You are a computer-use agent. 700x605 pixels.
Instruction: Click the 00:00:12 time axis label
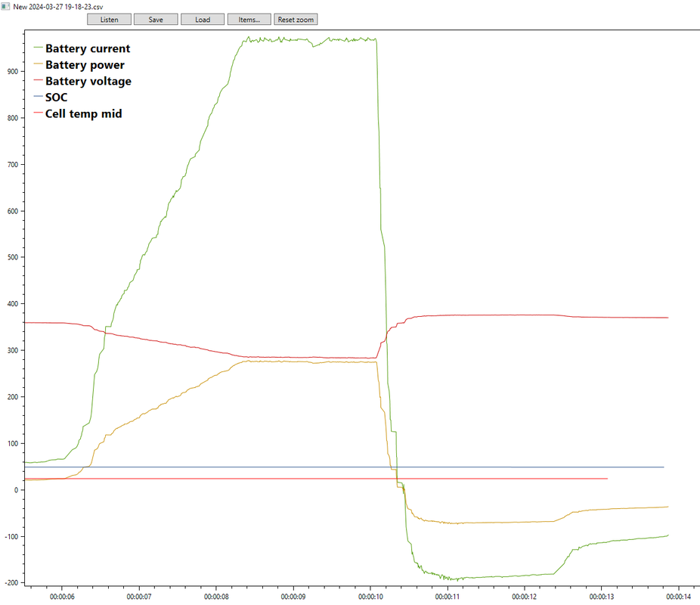(x=524, y=597)
